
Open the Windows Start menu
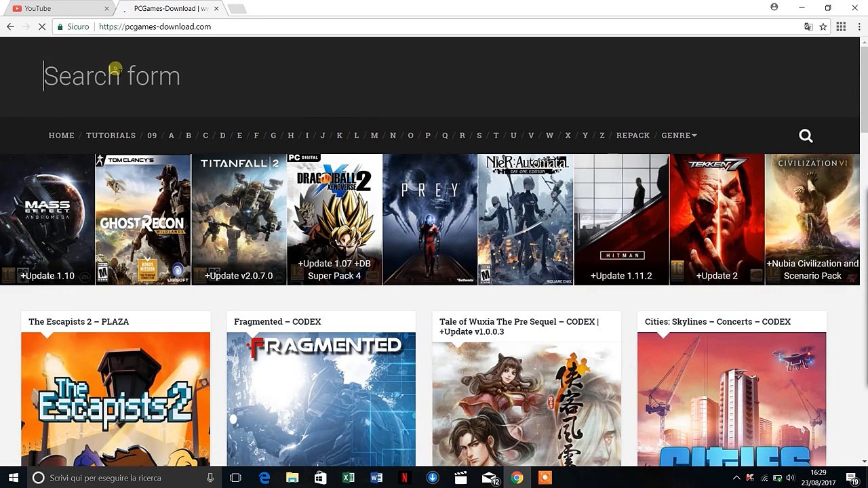point(13,478)
